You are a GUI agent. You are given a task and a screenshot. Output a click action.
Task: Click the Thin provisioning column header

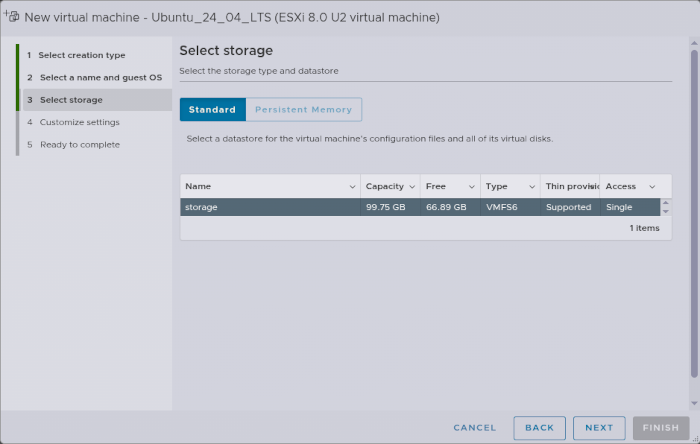pyautogui.click(x=569, y=187)
